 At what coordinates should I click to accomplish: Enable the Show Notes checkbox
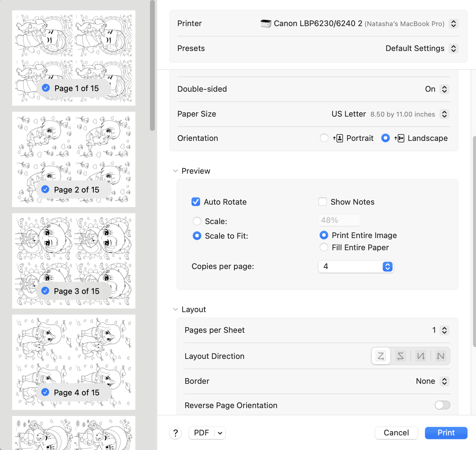click(323, 202)
